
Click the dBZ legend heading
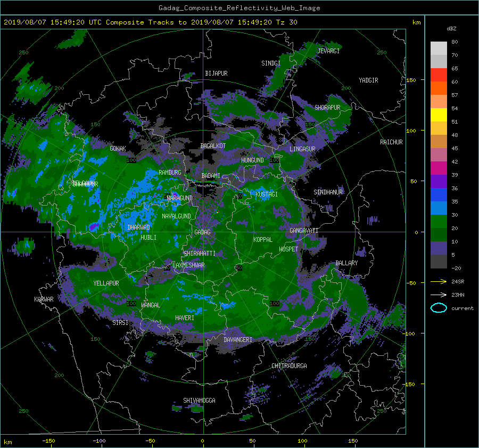[451, 28]
